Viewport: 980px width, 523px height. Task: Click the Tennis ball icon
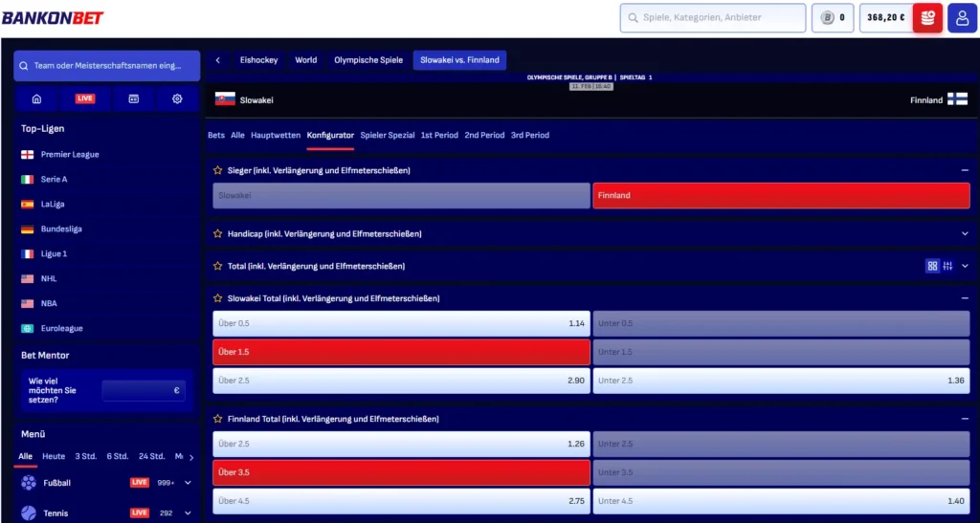tap(29, 513)
